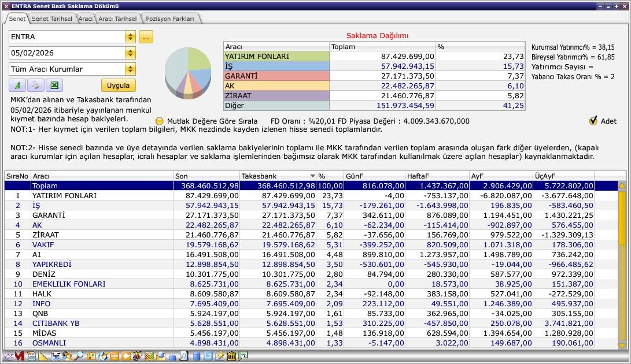Click the printer icon

tap(35, 86)
